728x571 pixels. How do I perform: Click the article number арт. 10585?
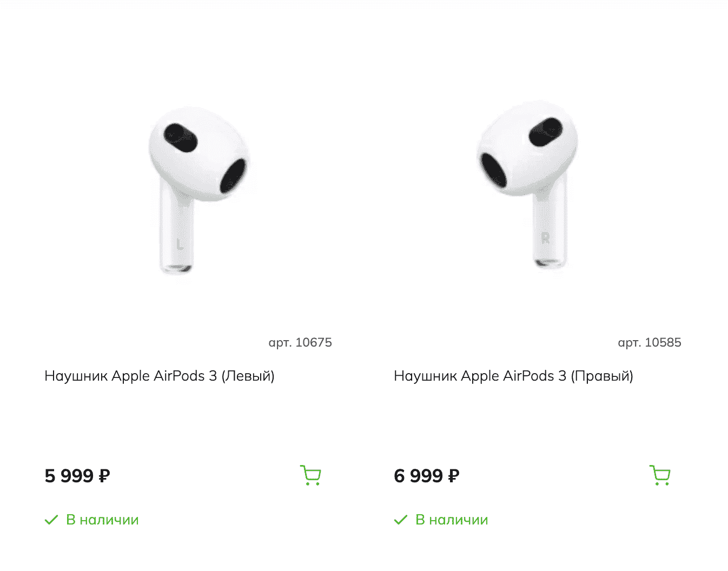tap(650, 342)
